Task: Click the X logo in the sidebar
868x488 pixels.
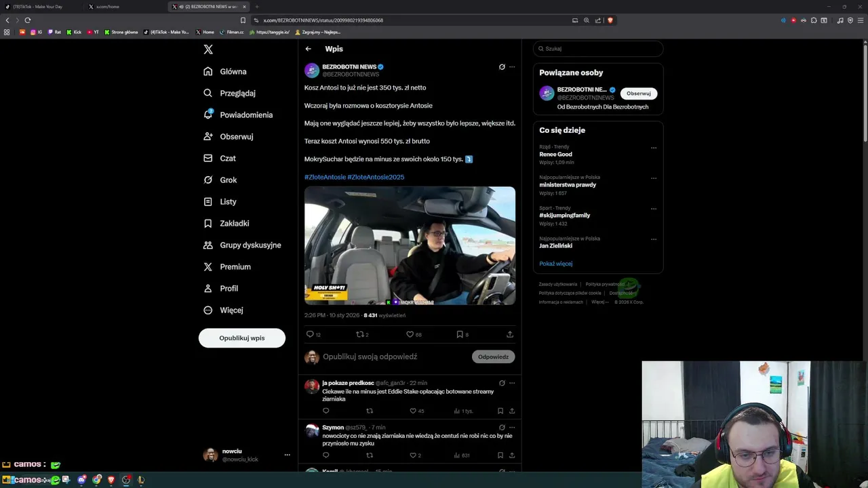Action: tap(208, 49)
